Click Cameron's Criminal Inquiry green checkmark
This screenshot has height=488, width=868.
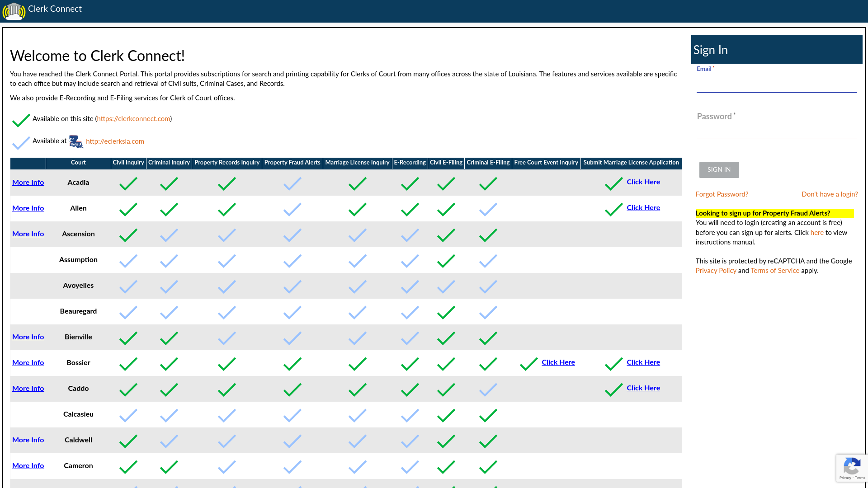point(169,467)
